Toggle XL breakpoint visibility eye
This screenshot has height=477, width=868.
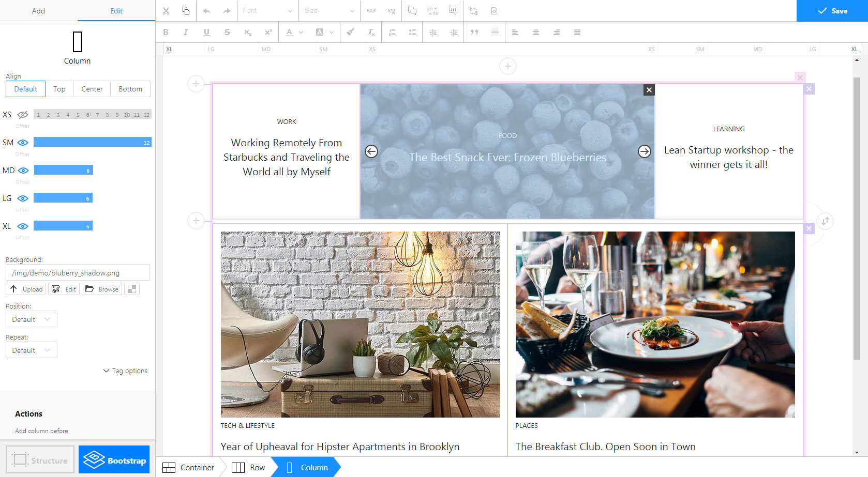point(23,226)
